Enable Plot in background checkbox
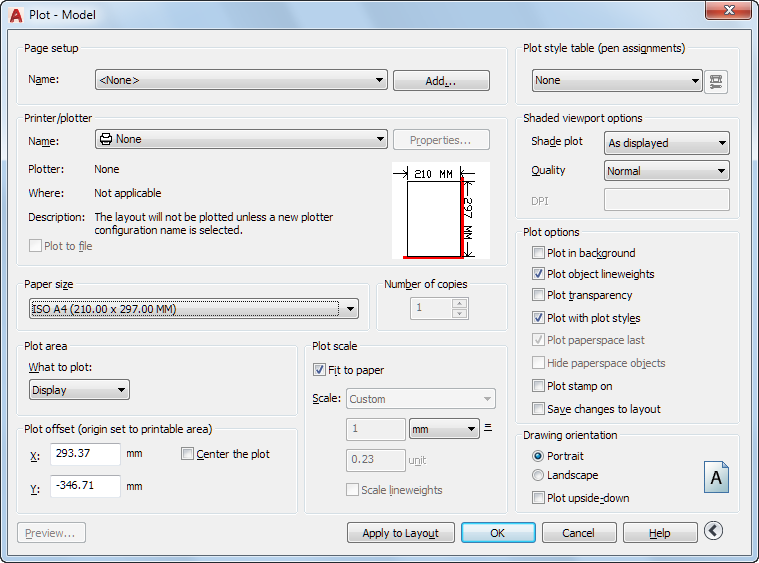The height and width of the screenshot is (563, 759). [x=539, y=253]
